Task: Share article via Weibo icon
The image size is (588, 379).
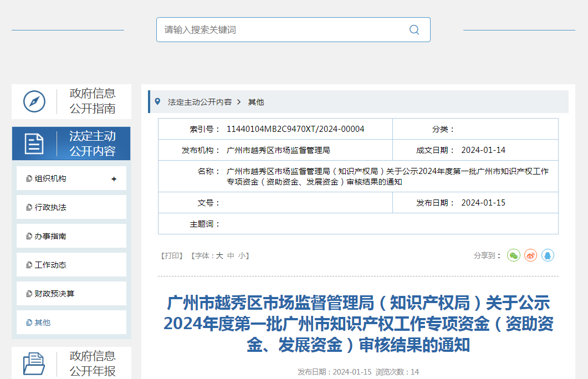Action: point(531,255)
